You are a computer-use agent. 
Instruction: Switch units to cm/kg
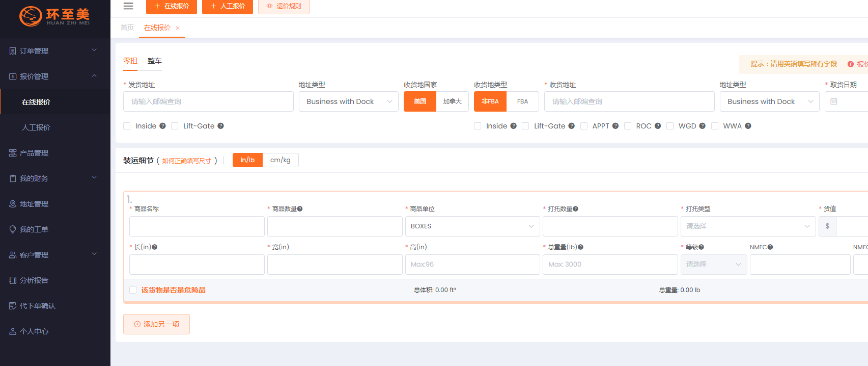tap(280, 160)
